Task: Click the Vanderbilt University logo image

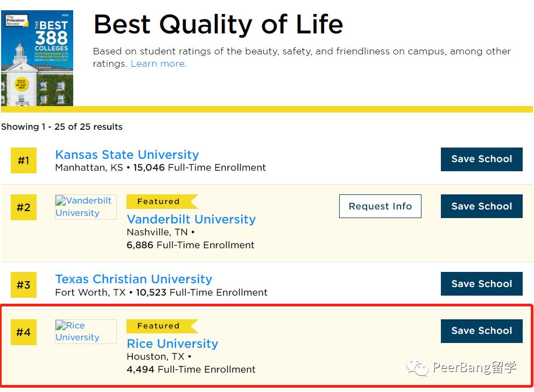Action: 86,207
